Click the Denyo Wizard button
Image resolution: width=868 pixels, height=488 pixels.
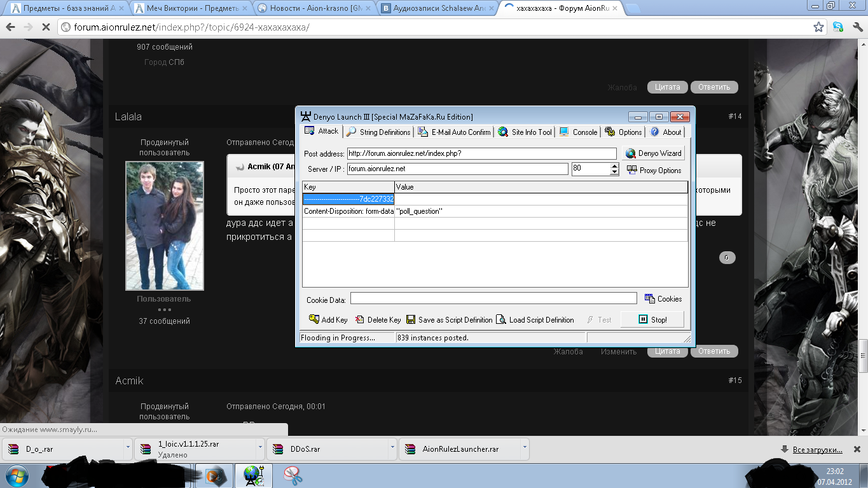653,153
